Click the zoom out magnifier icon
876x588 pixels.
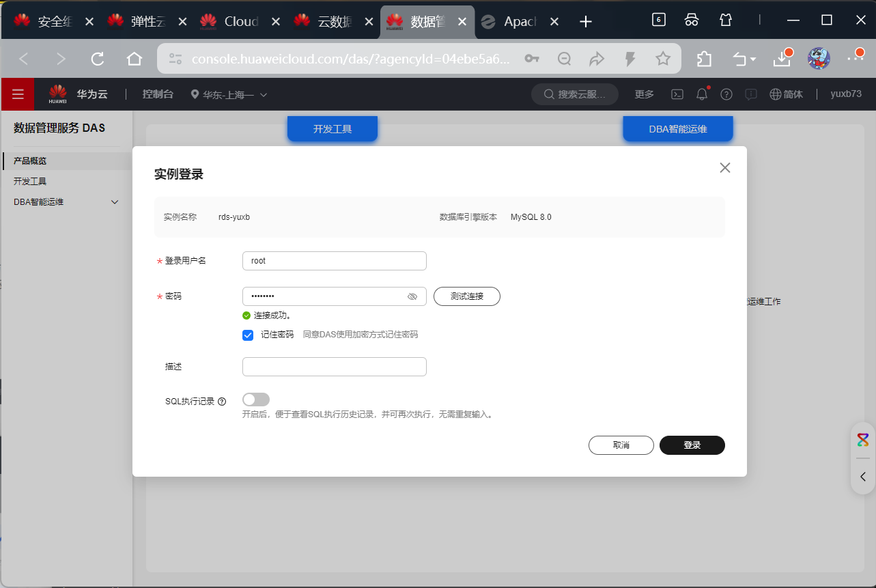coord(565,59)
